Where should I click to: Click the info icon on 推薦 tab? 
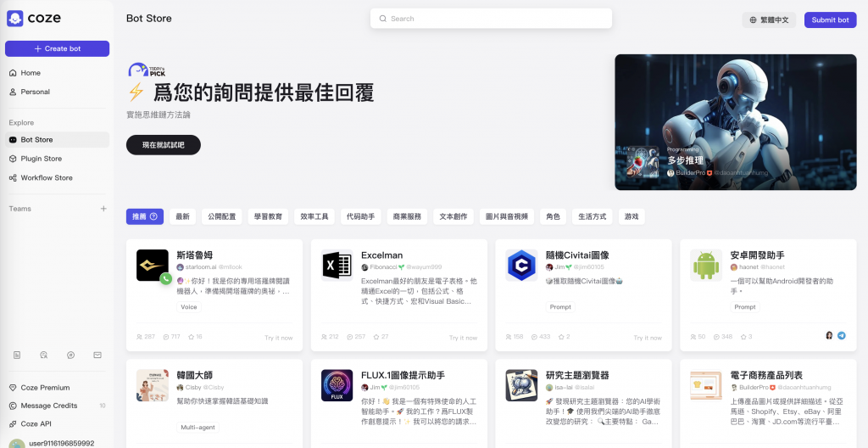(x=154, y=217)
